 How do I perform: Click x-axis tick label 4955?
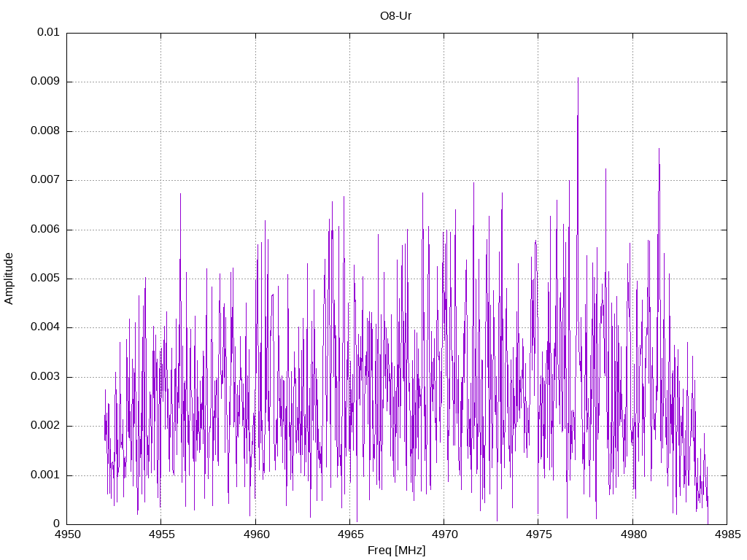(162, 534)
